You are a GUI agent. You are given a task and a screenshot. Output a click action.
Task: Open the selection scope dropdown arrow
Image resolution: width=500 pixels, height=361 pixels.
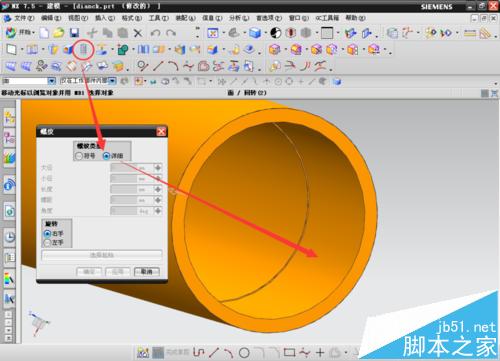pyautogui.click(x=112, y=81)
